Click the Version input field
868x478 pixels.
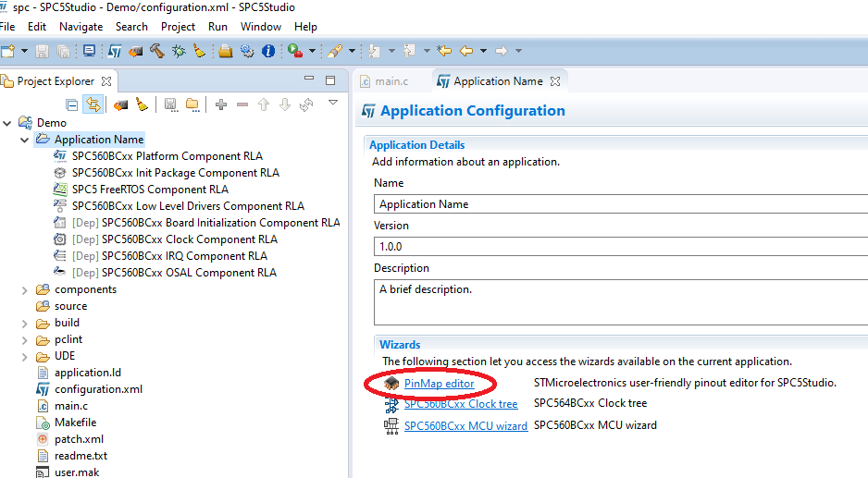point(621,246)
